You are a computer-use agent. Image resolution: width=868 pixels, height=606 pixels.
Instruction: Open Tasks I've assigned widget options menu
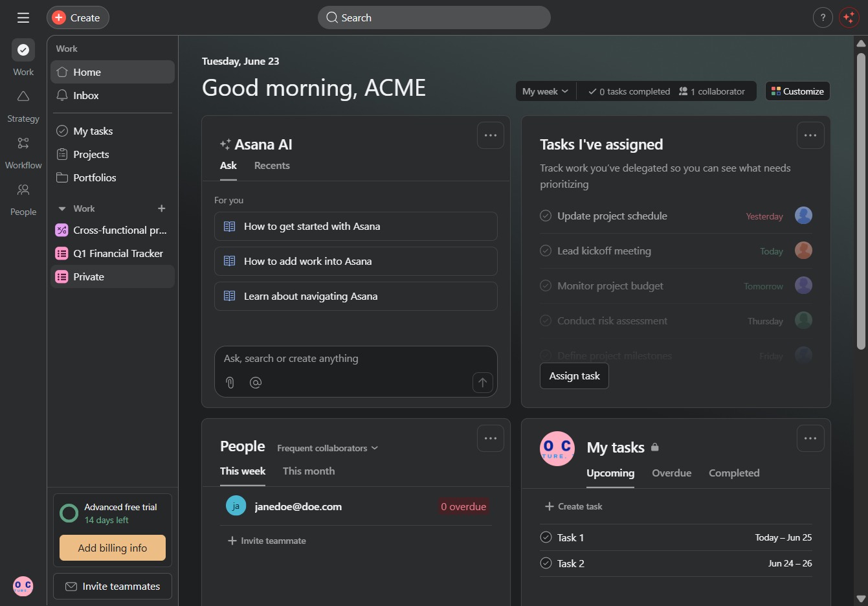click(810, 135)
